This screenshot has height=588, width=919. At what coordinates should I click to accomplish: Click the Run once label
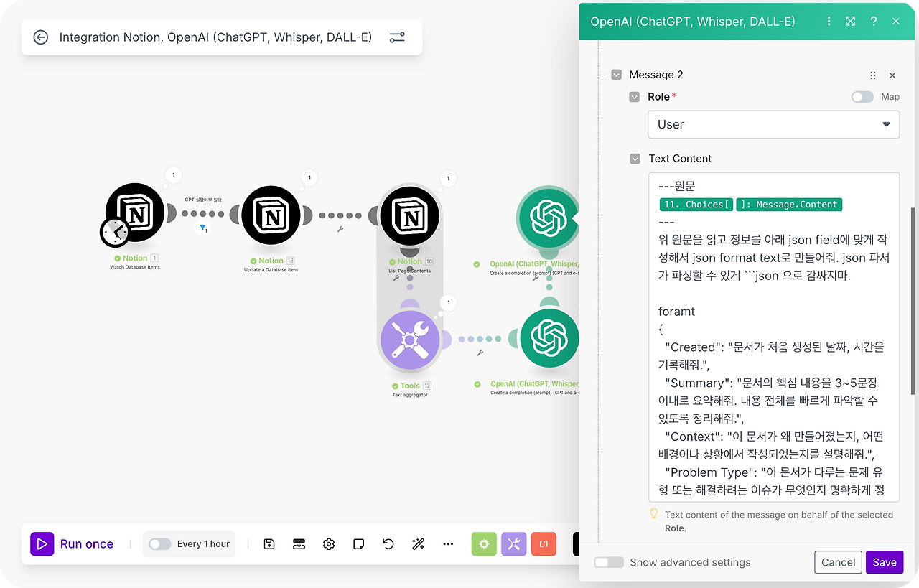point(87,544)
